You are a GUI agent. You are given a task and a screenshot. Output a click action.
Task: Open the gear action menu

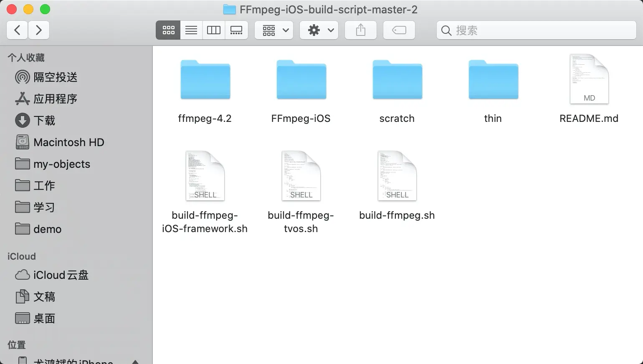coord(319,30)
